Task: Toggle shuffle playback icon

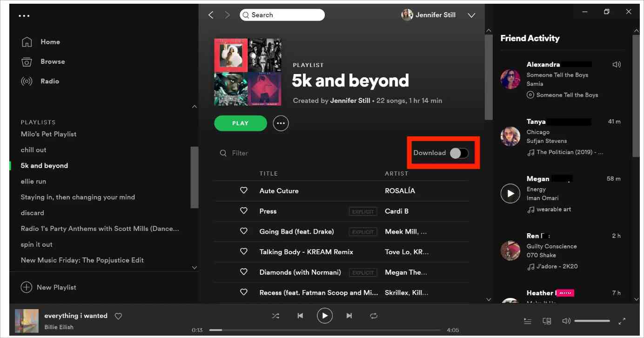Action: [275, 316]
